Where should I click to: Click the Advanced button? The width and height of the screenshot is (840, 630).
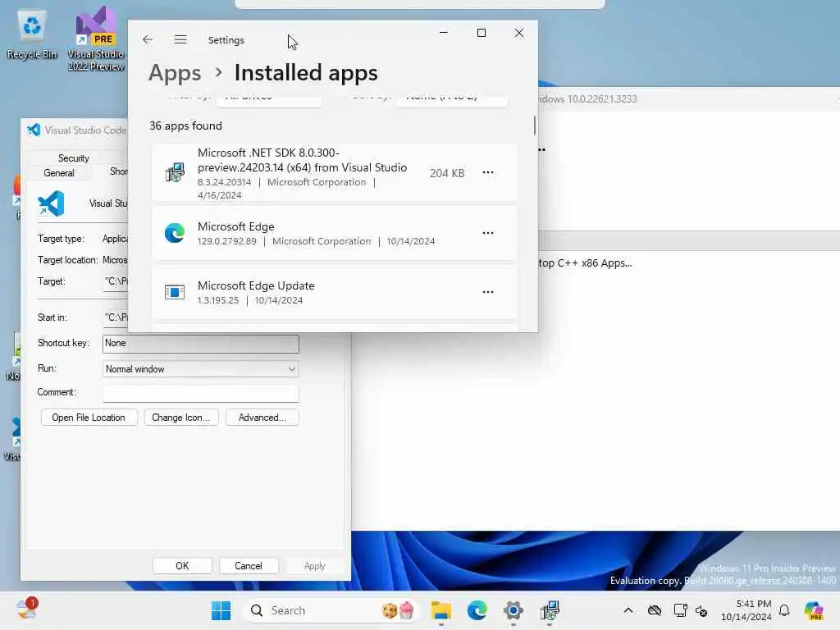[262, 418]
